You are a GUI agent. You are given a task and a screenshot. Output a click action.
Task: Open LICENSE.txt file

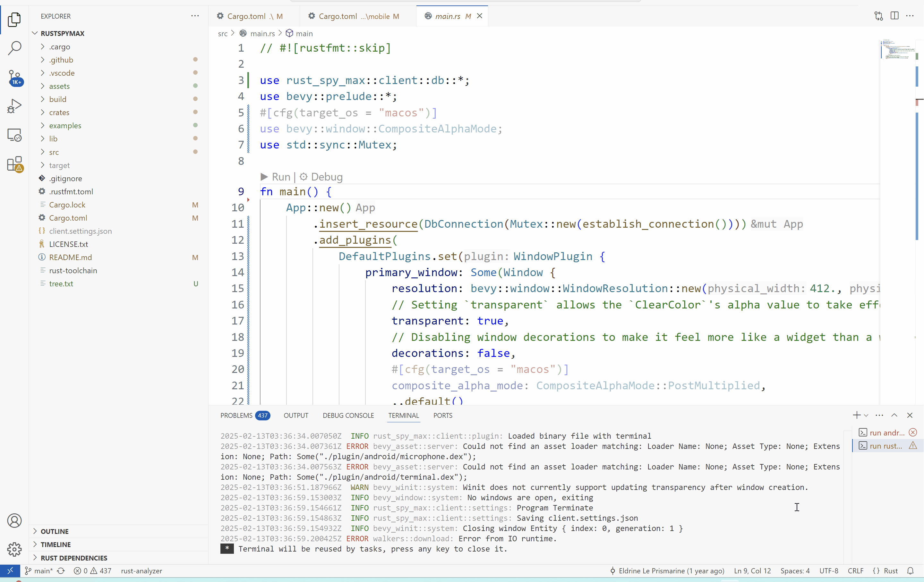tap(119, 244)
